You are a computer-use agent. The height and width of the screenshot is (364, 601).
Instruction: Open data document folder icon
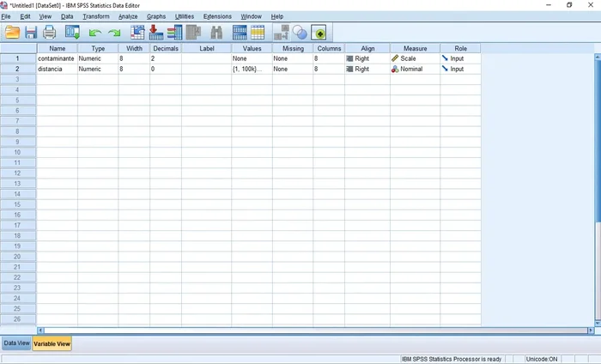(12, 33)
